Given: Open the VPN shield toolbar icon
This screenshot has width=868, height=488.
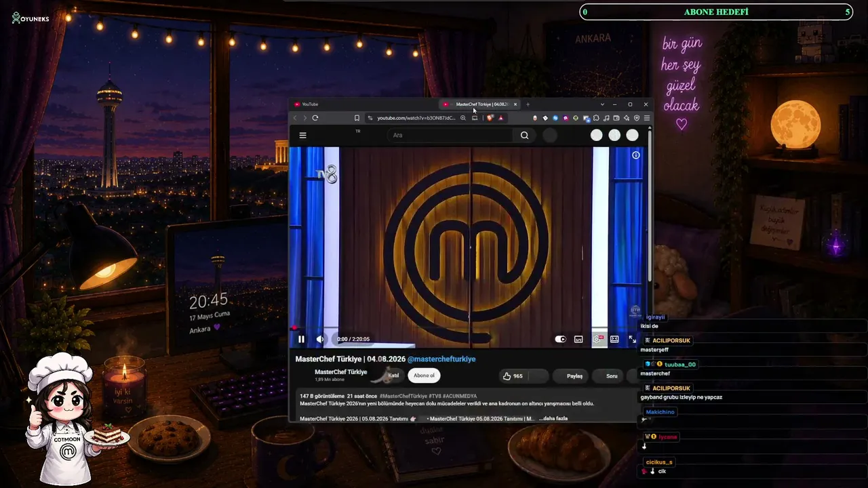Looking at the screenshot, I should click(637, 118).
